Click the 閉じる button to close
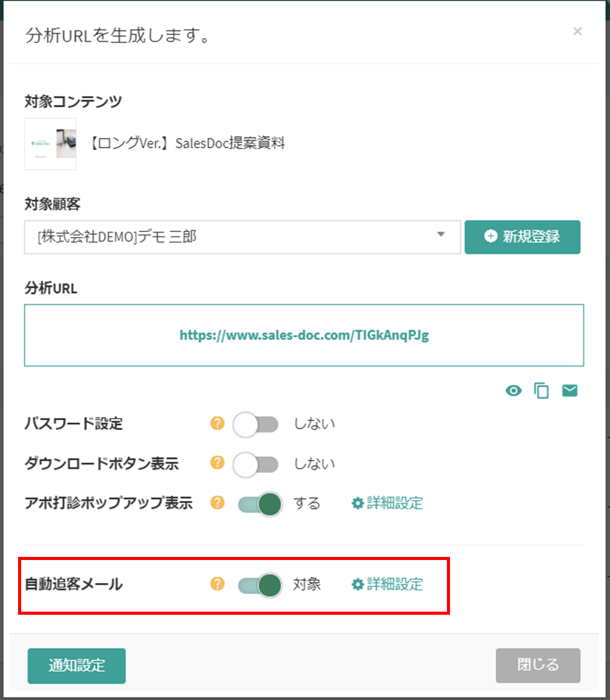Image resolution: width=610 pixels, height=700 pixels. coord(538,665)
